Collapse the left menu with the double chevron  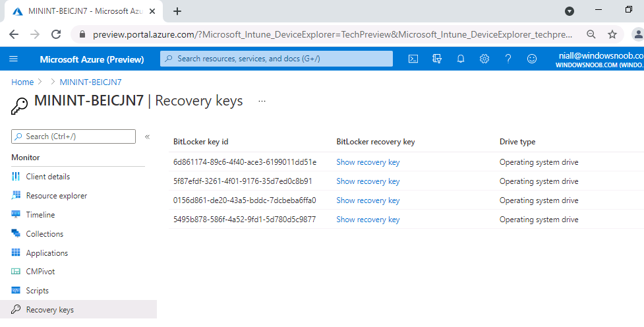tap(148, 136)
